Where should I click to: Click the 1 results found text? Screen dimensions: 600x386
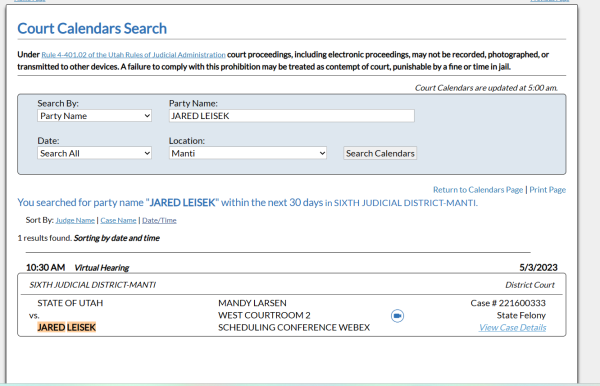45,238
